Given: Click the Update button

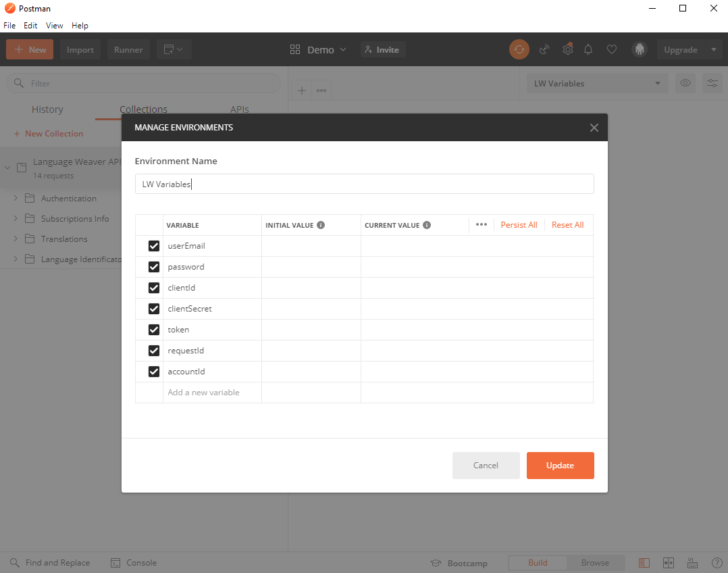Looking at the screenshot, I should click(x=560, y=465).
